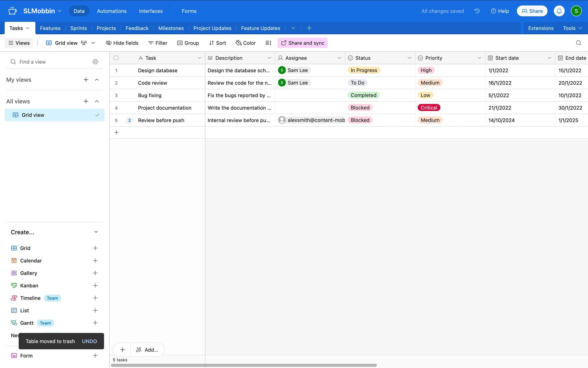
Task: Click the Critical priority tag
Action: tap(429, 108)
